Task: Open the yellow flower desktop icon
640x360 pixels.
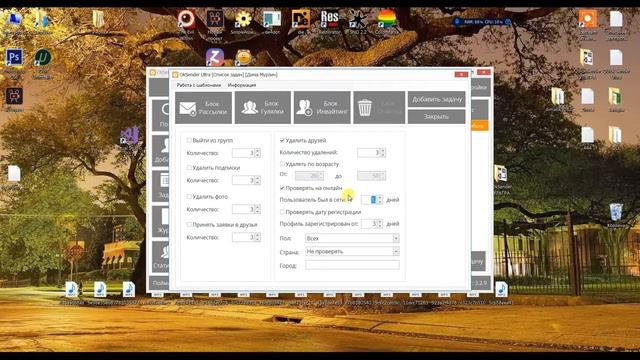Action: click(x=243, y=19)
